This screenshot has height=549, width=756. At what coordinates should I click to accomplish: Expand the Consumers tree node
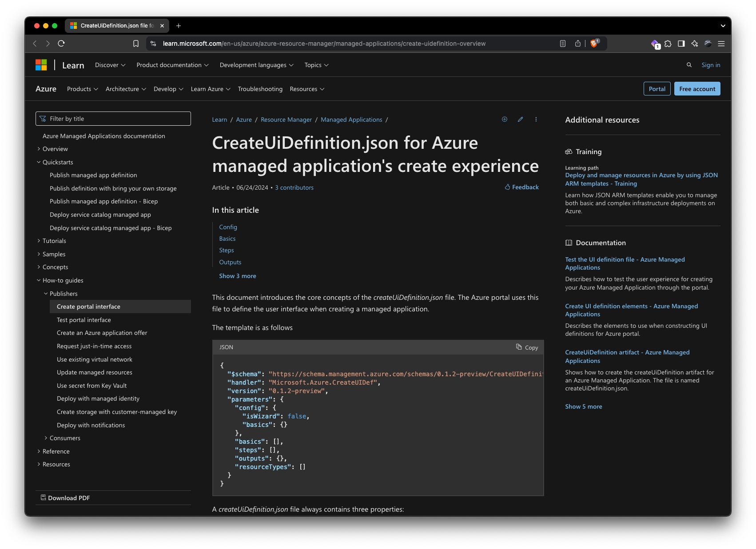pyautogui.click(x=46, y=438)
